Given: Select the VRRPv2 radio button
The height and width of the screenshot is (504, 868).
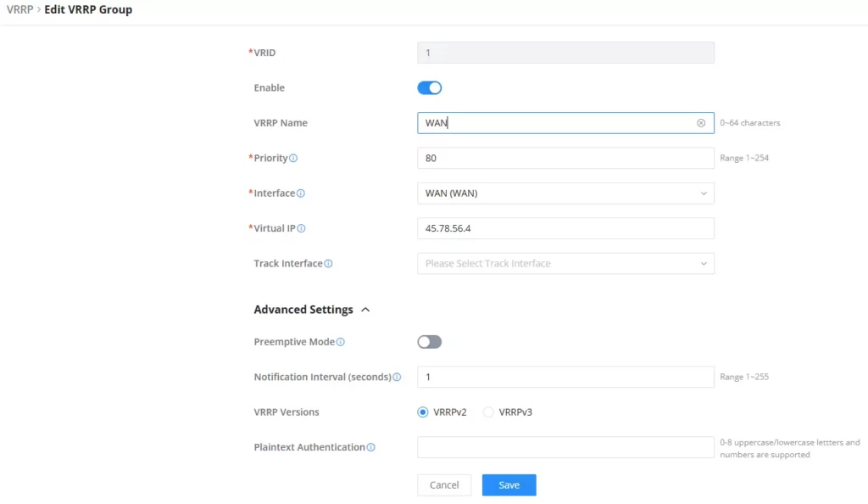Looking at the screenshot, I should (423, 412).
